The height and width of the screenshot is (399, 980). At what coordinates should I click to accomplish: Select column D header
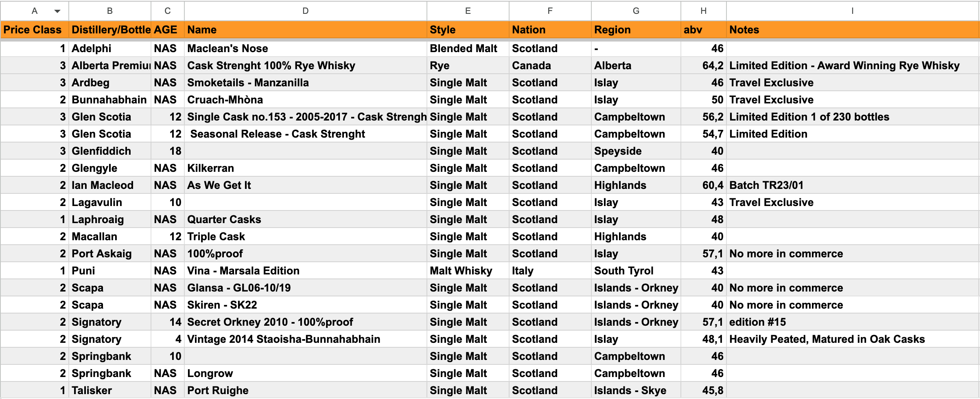(x=305, y=11)
